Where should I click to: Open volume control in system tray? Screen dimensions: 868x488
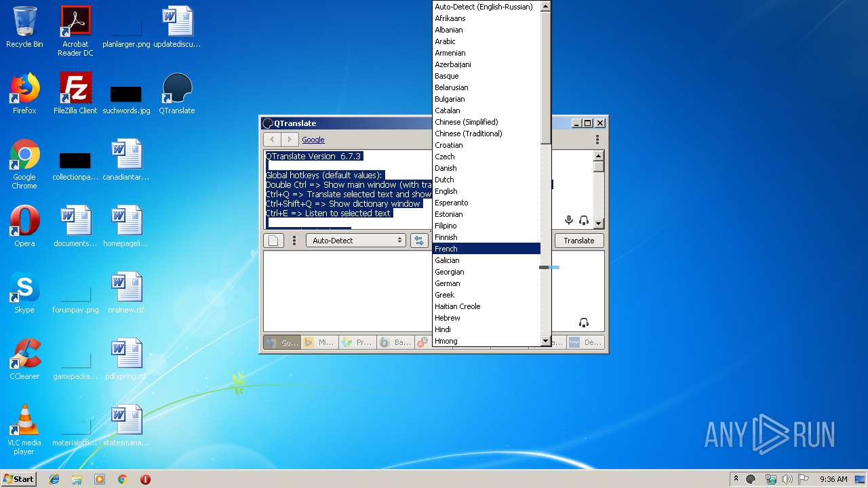(x=787, y=479)
